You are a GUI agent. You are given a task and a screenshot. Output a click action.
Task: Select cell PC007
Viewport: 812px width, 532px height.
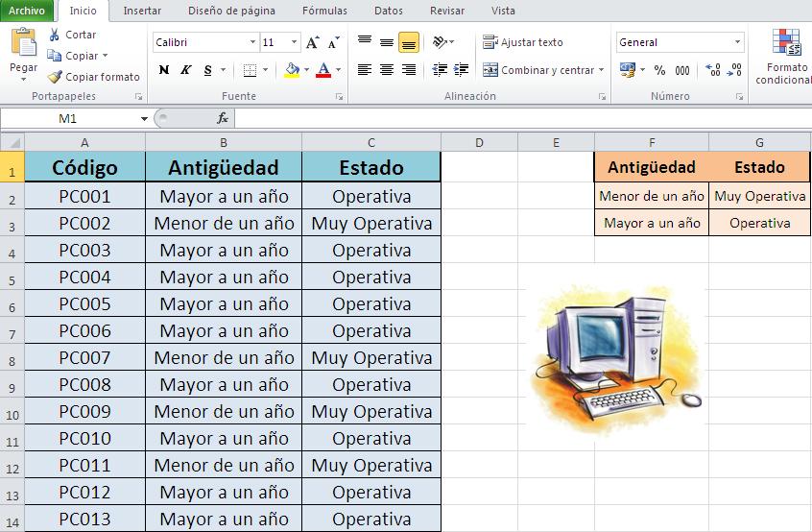point(84,358)
